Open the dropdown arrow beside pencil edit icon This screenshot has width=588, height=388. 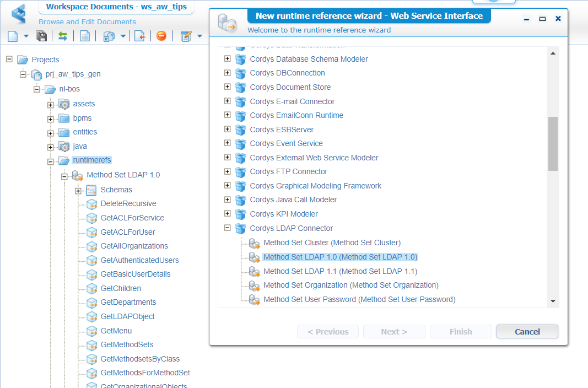pos(199,37)
